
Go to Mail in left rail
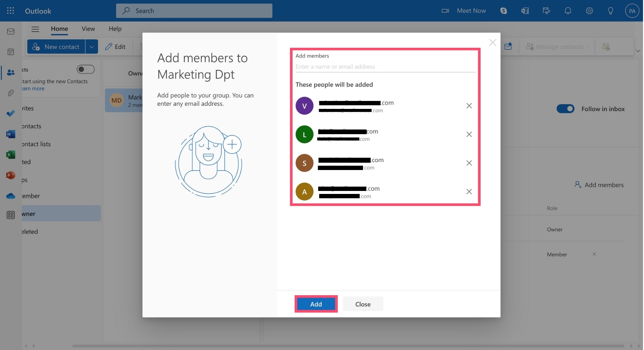point(11,32)
